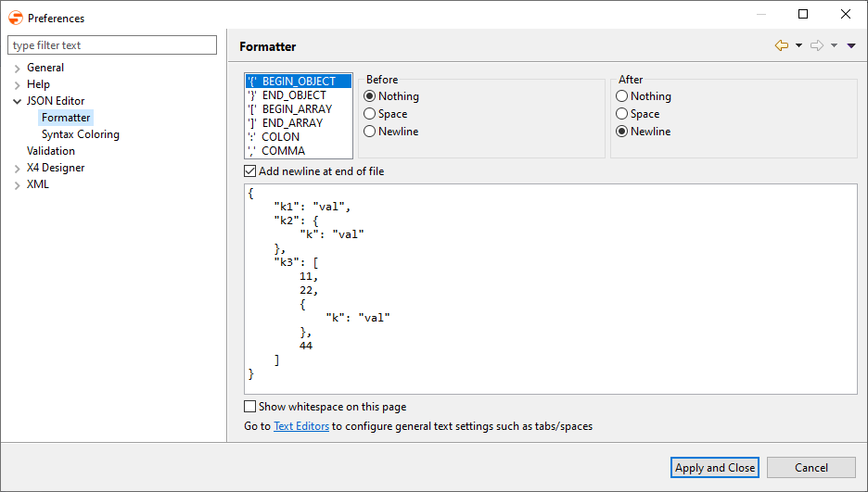
Task: Open the forward history dropdown arrow
Action: pos(834,45)
